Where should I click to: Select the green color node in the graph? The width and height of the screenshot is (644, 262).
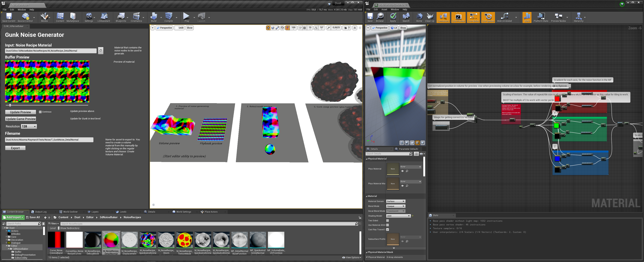click(556, 126)
